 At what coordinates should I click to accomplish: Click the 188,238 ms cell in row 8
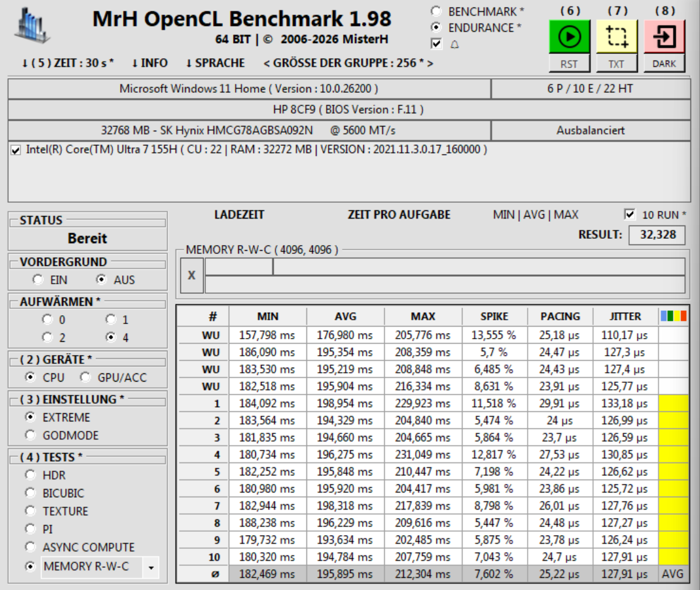pos(268,523)
